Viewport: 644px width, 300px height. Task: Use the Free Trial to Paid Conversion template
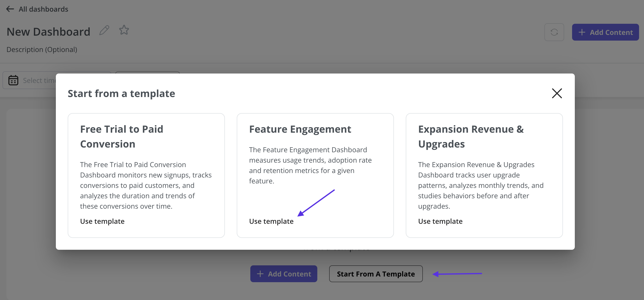(102, 221)
